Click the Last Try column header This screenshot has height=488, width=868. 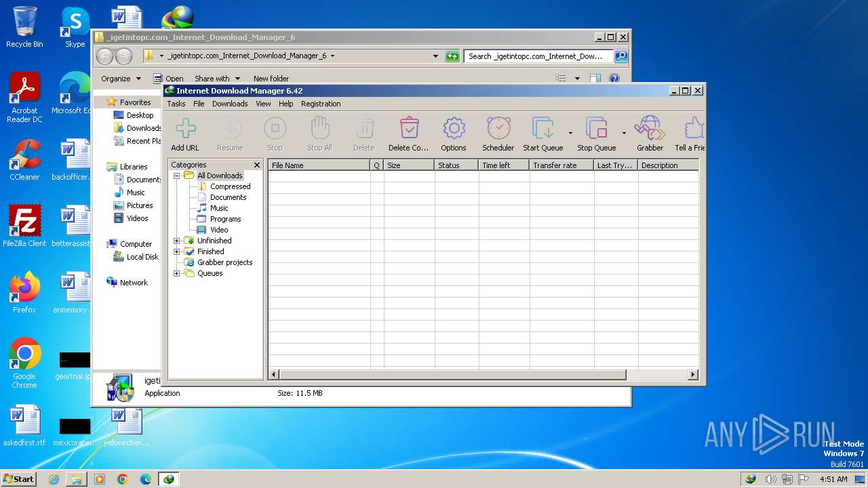[616, 165]
